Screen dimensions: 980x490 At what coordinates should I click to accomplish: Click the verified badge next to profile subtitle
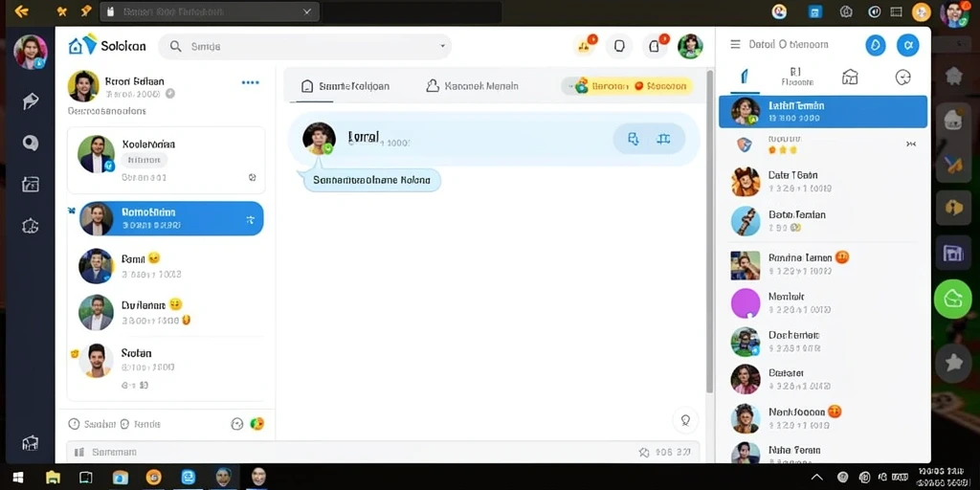tap(170, 94)
